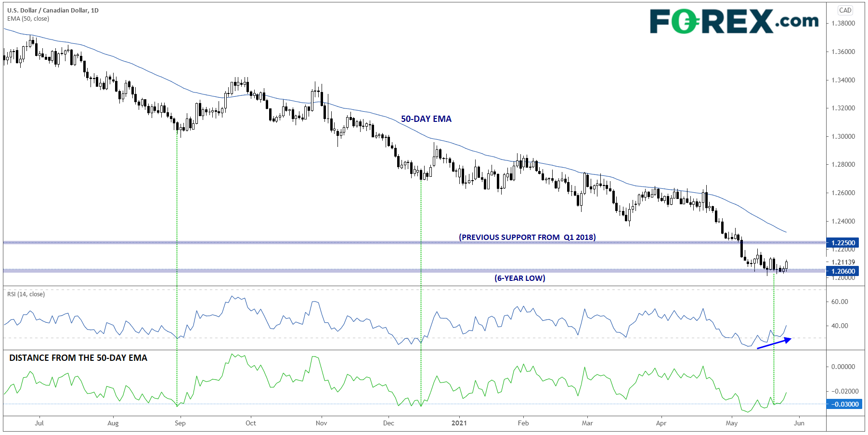Click the 1.20600 price level tag

pyautogui.click(x=843, y=271)
